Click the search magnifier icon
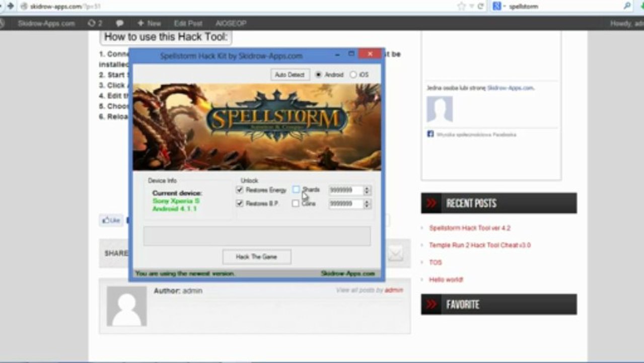 point(627,6)
